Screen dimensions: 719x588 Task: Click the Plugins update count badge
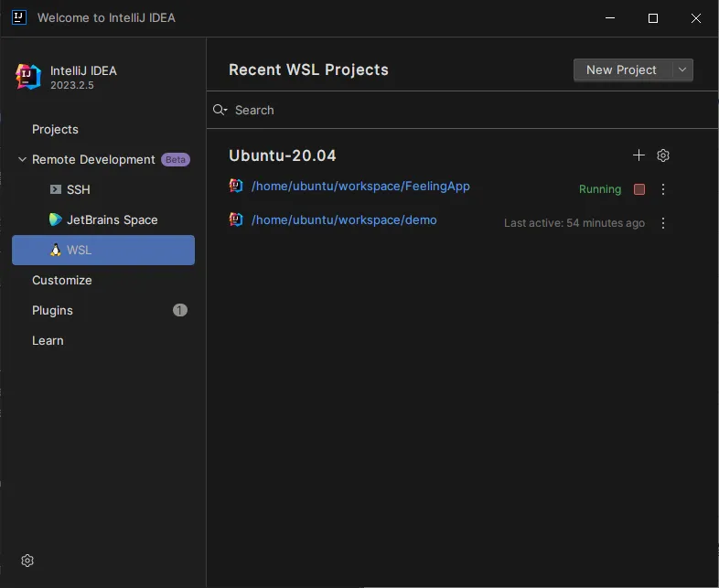179,310
